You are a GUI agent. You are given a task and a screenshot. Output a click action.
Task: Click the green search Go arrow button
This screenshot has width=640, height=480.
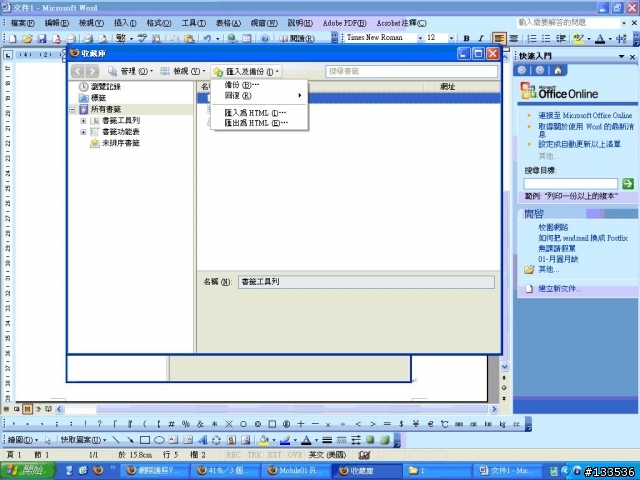(x=628, y=183)
